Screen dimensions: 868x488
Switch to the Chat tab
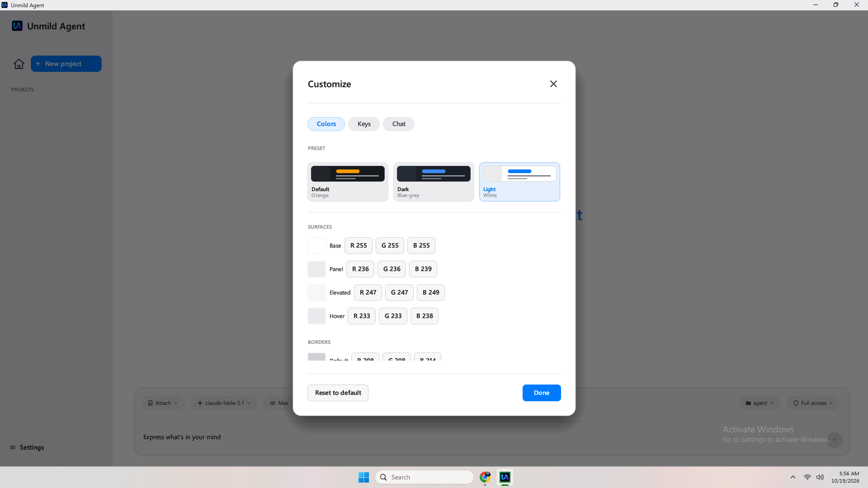[399, 124]
